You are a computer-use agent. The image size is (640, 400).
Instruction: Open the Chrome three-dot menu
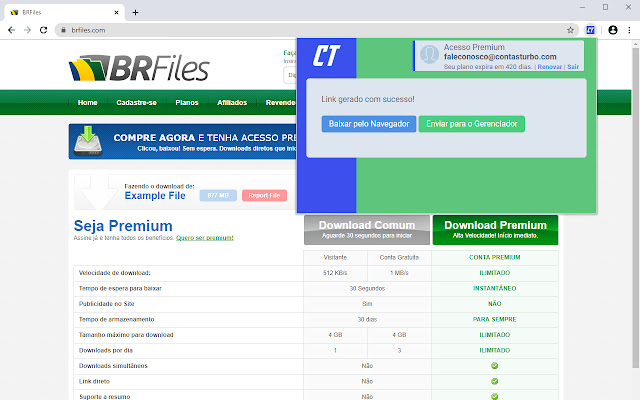point(629,30)
